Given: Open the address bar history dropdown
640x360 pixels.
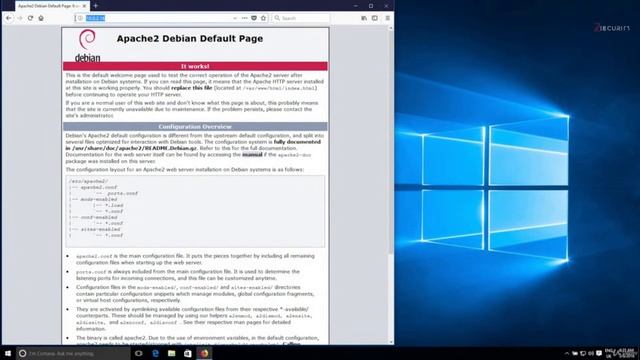Looking at the screenshot, I should tap(235, 18).
